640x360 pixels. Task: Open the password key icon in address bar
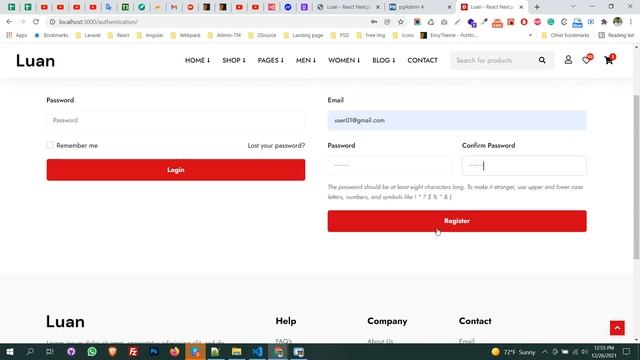pyautogui.click(x=374, y=22)
